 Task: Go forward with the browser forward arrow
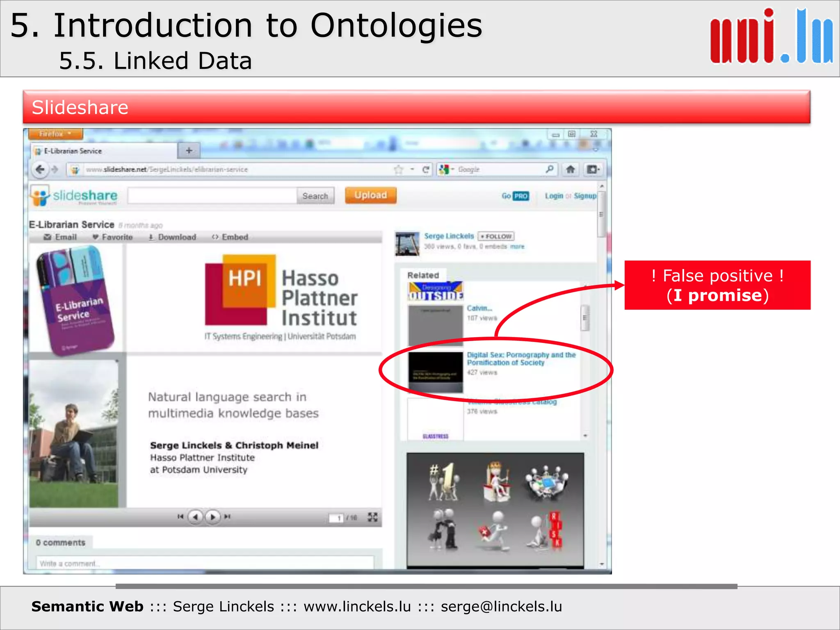55,169
